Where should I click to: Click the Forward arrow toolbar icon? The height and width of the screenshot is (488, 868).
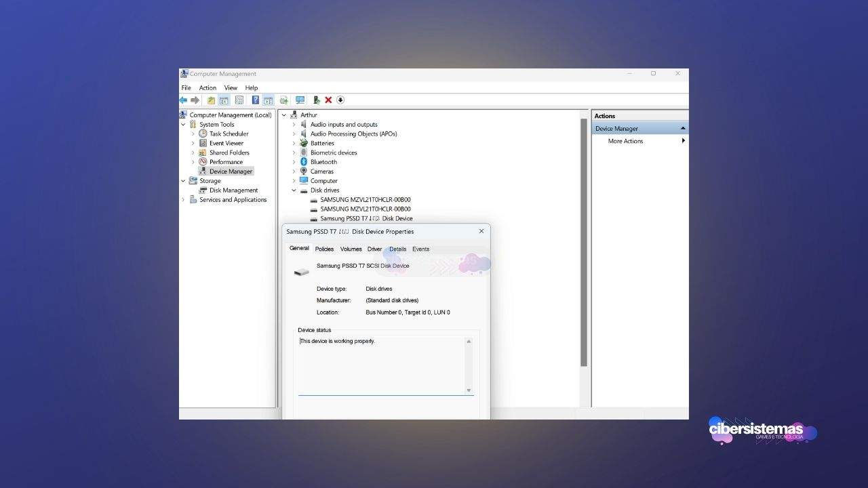pyautogui.click(x=195, y=100)
